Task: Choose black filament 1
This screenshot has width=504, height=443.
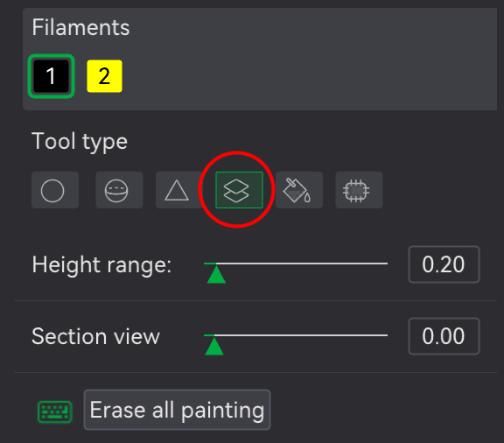Action: click(51, 76)
